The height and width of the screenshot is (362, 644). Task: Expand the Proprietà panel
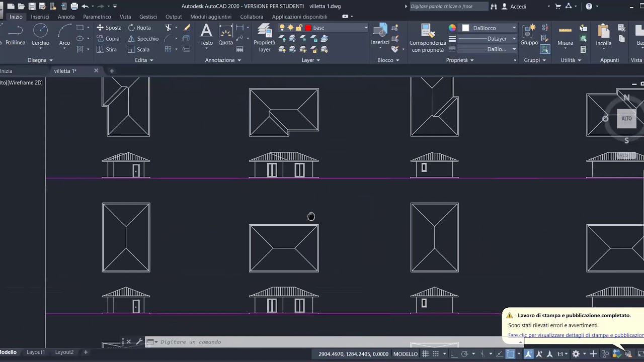[x=460, y=60]
